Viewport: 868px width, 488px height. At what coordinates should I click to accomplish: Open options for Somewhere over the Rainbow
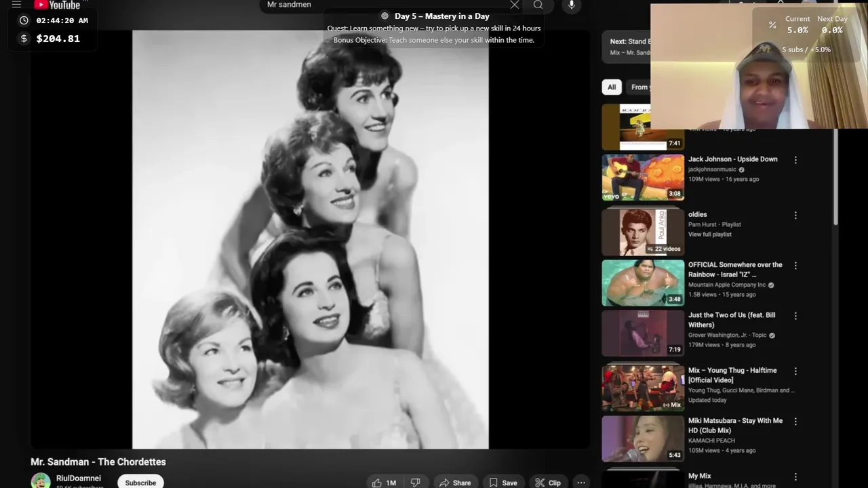[x=795, y=266]
